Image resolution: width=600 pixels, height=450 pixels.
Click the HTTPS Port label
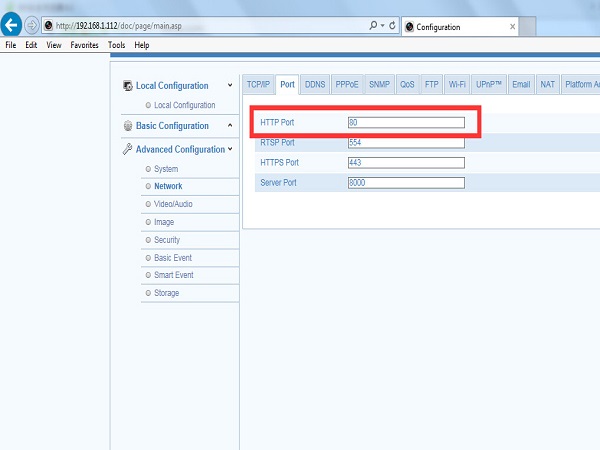[279, 163]
